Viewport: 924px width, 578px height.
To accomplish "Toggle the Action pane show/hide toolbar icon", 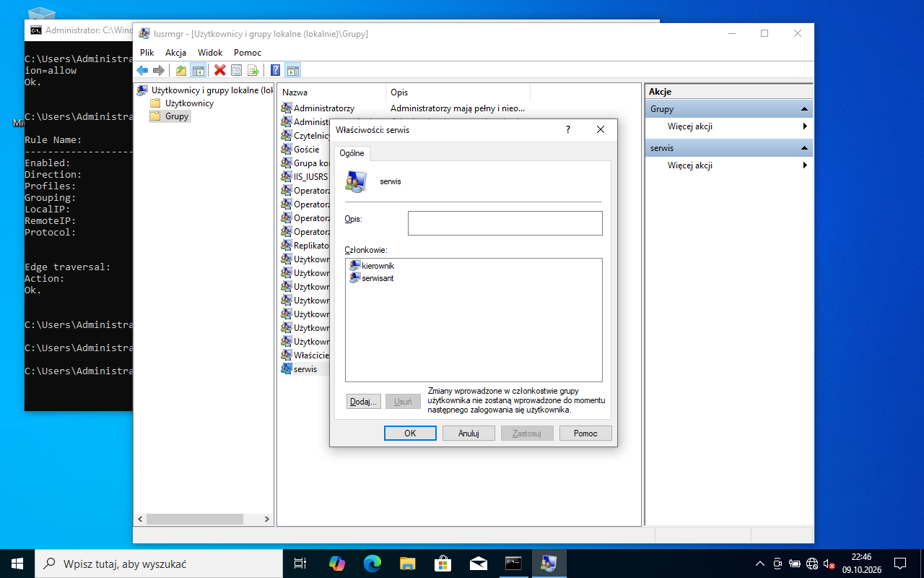I will pos(292,70).
